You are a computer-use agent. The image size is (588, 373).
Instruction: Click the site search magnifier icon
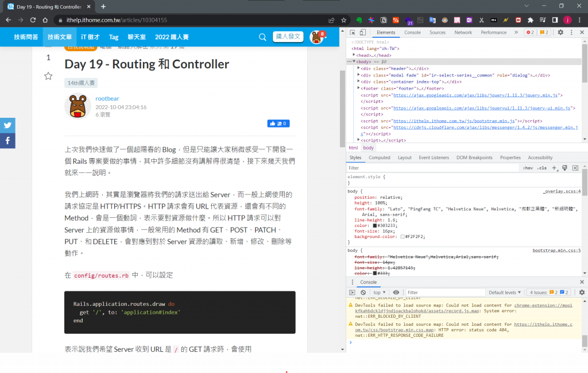(x=262, y=37)
